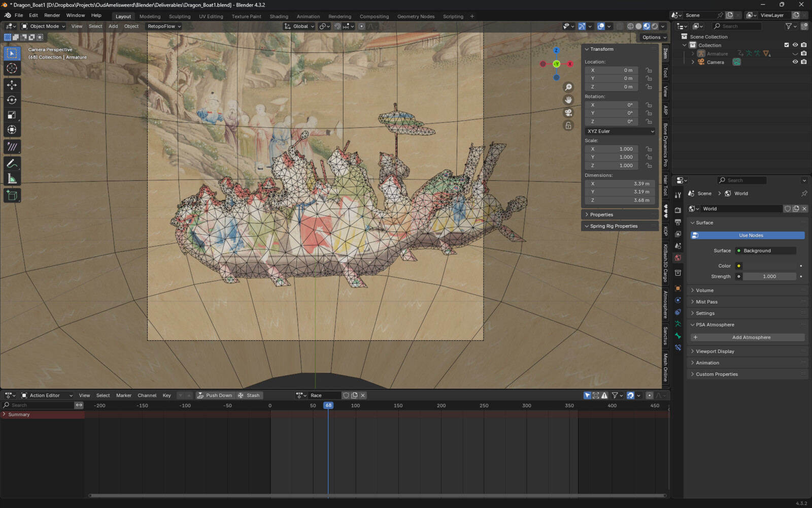Select the Scale tool
Image resolution: width=812 pixels, height=508 pixels.
click(12, 115)
